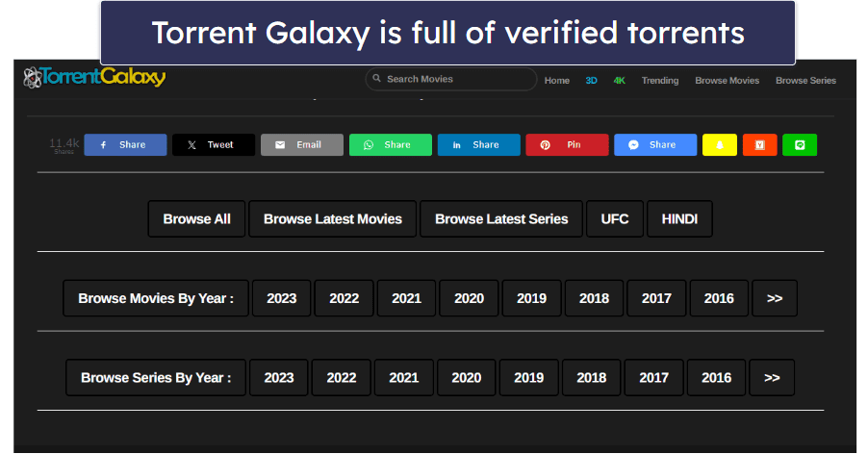Viewport: 868px width, 454px height.
Task: Click the Browse Latest Movies button
Action: pyautogui.click(x=333, y=219)
